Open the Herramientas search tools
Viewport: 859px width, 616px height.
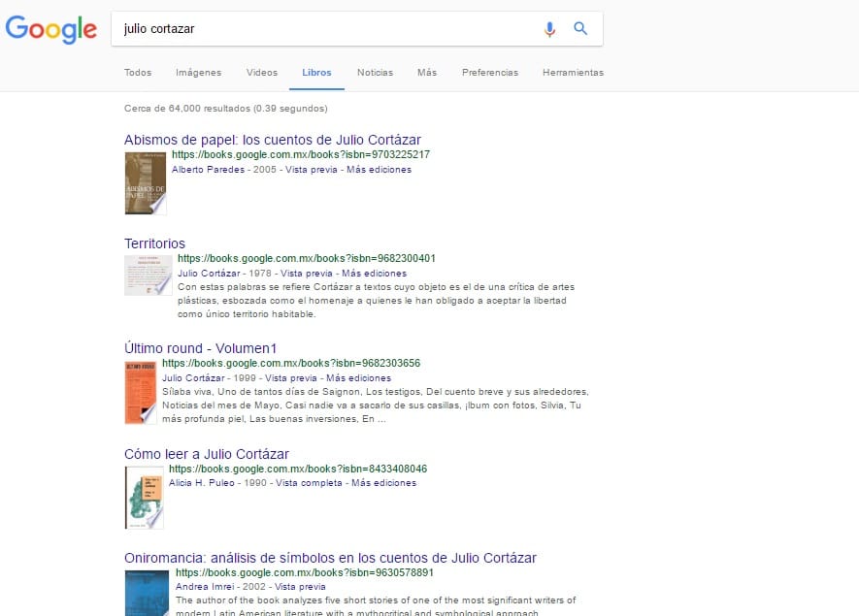click(x=573, y=73)
